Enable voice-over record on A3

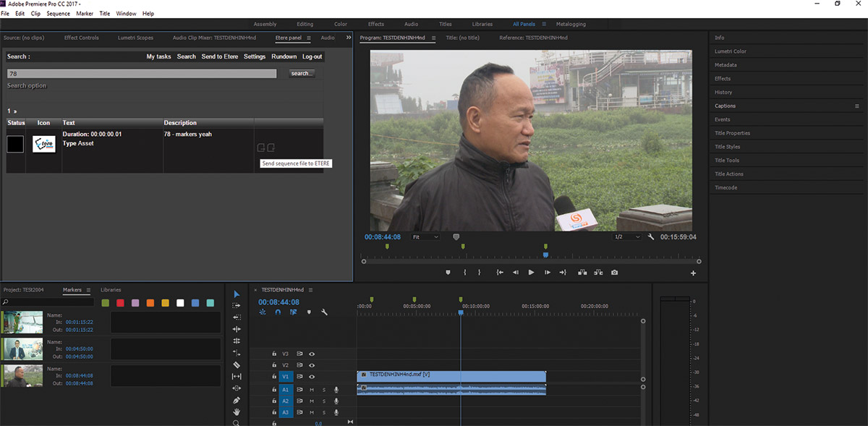point(336,412)
